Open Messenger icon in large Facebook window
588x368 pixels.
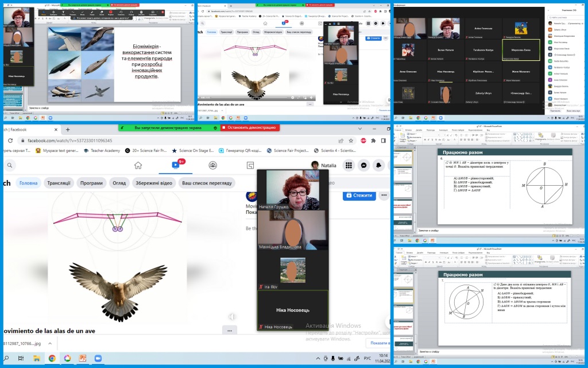(363, 165)
